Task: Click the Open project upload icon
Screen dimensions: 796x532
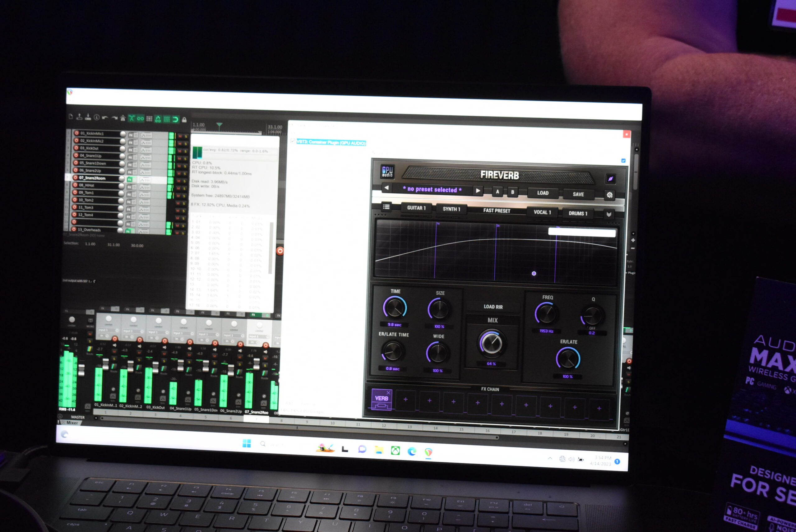Action: click(79, 117)
